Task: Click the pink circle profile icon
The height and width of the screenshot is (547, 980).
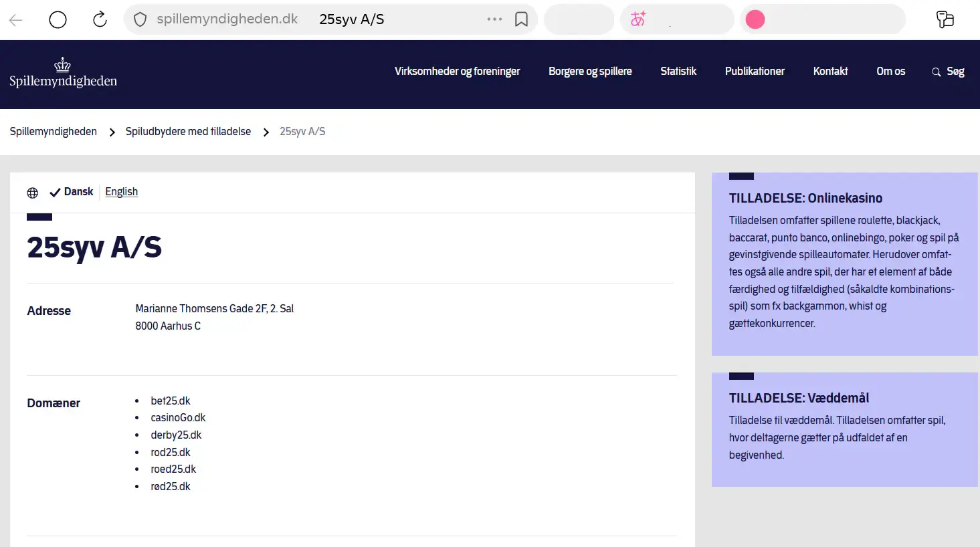Action: tap(755, 19)
